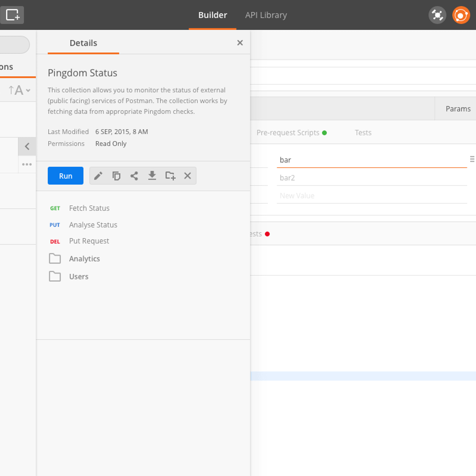Click the new window icon in header
476x476 pixels.
(x=12, y=15)
